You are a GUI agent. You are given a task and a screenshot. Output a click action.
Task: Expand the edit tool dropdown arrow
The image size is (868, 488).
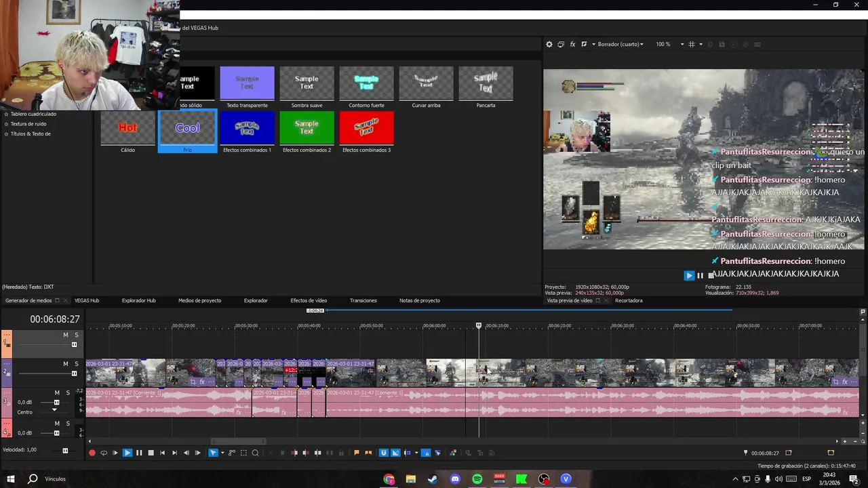222,453
